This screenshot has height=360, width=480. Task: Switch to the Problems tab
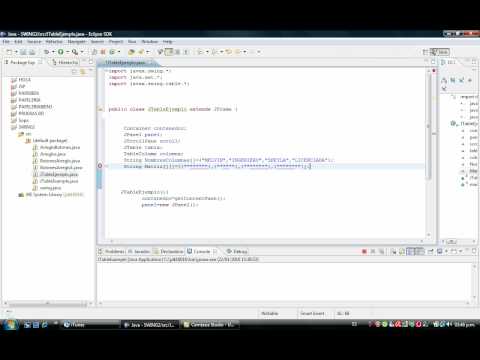tap(112, 251)
